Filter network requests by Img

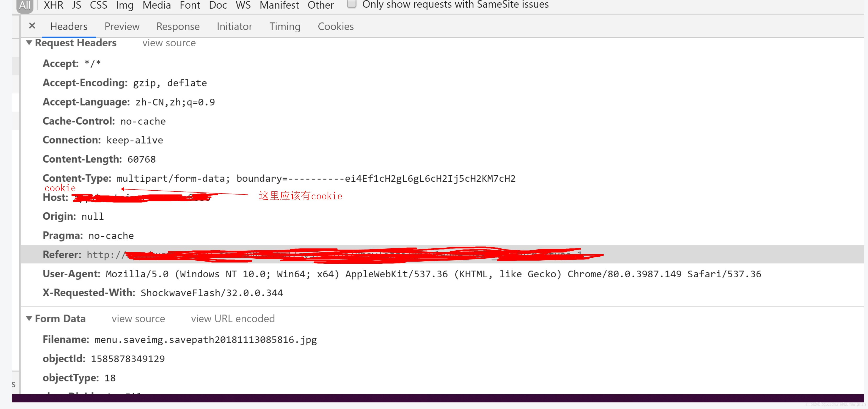pos(124,5)
